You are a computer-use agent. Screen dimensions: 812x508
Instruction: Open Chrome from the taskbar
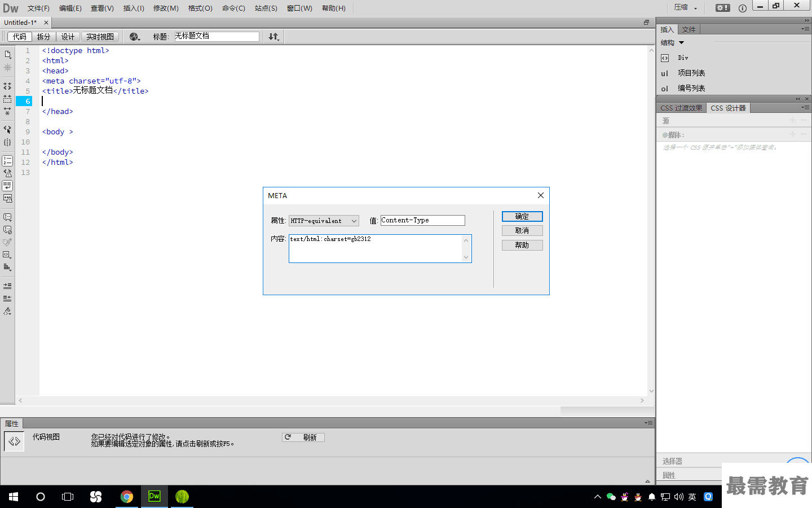coord(127,497)
